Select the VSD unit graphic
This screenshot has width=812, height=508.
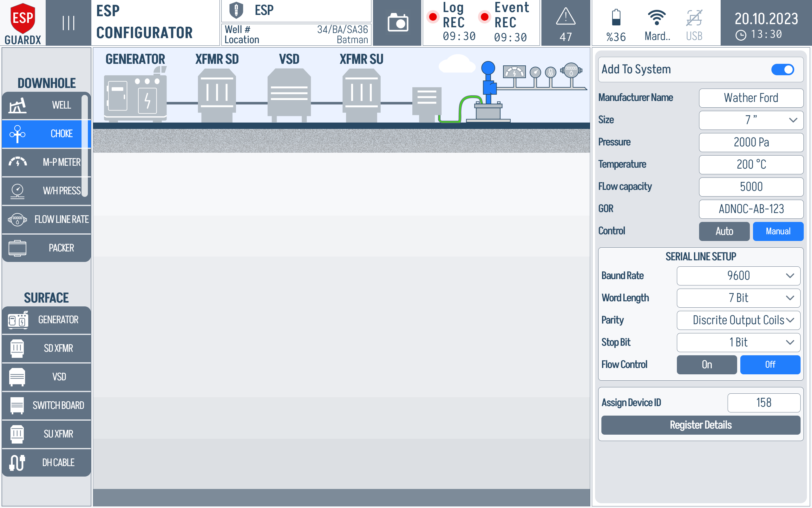point(289,96)
